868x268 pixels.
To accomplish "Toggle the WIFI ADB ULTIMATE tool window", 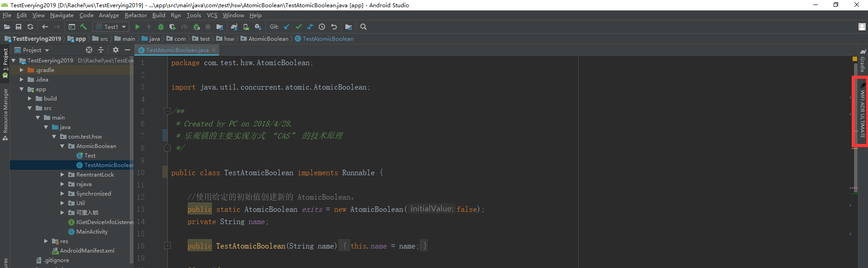I will point(862,111).
